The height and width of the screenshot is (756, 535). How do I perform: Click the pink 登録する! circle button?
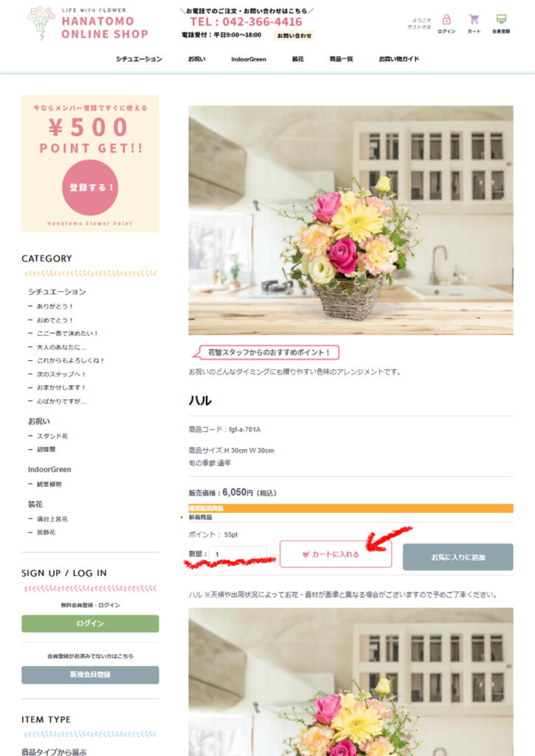pyautogui.click(x=90, y=188)
